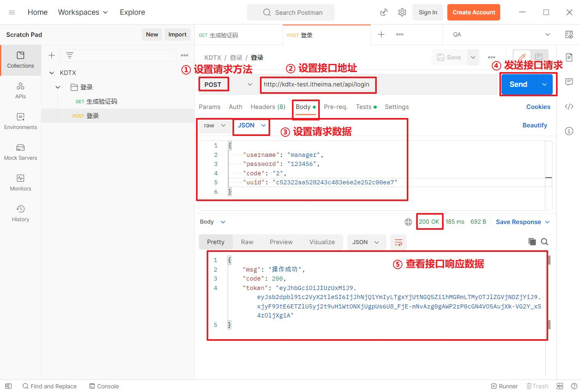Screen dimensions: 581x392
Task: Show the Visualize response view
Action: (322, 242)
